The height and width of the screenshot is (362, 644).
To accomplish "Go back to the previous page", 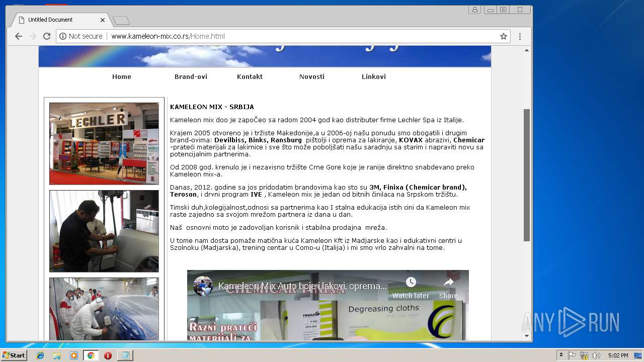I will (19, 36).
